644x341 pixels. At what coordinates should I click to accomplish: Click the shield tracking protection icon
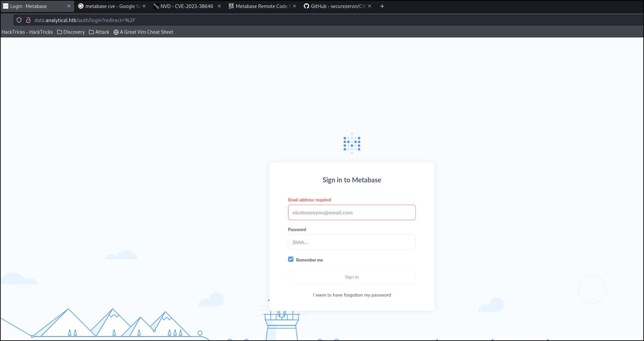[19, 20]
